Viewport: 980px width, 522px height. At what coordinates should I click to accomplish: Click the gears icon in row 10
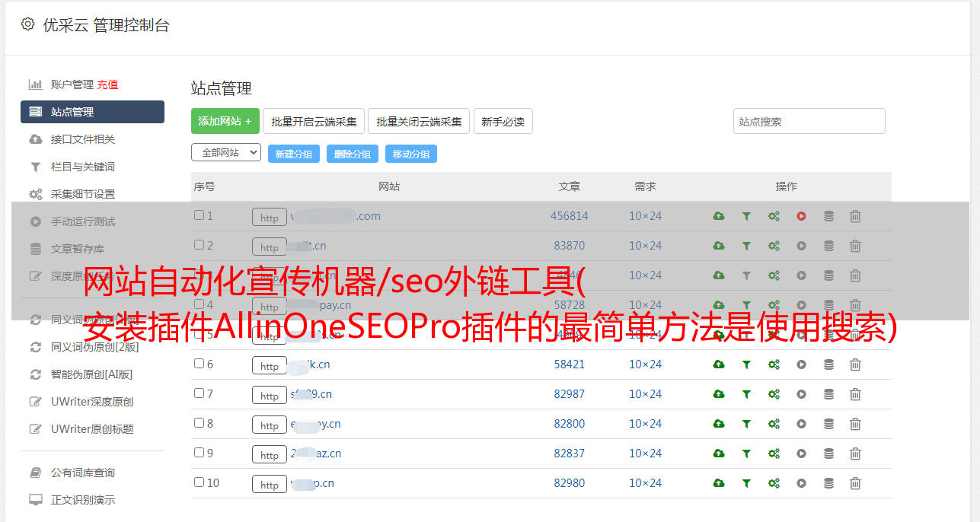774,483
